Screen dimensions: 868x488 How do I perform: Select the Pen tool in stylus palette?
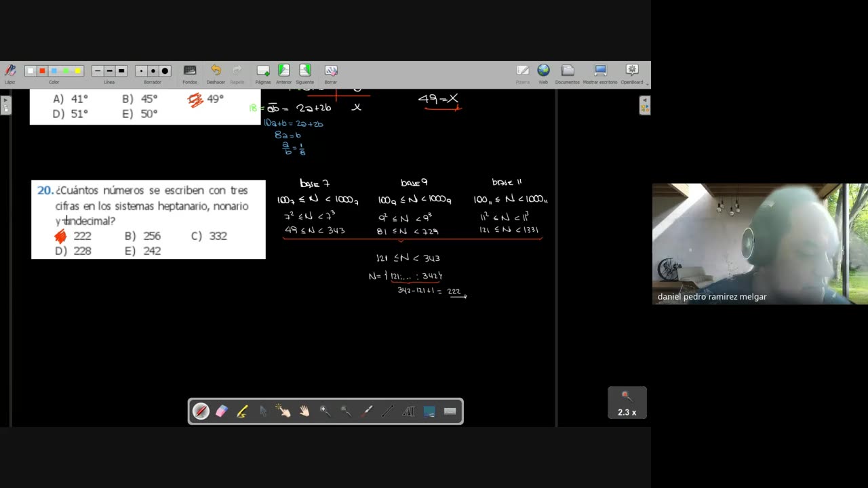[201, 411]
